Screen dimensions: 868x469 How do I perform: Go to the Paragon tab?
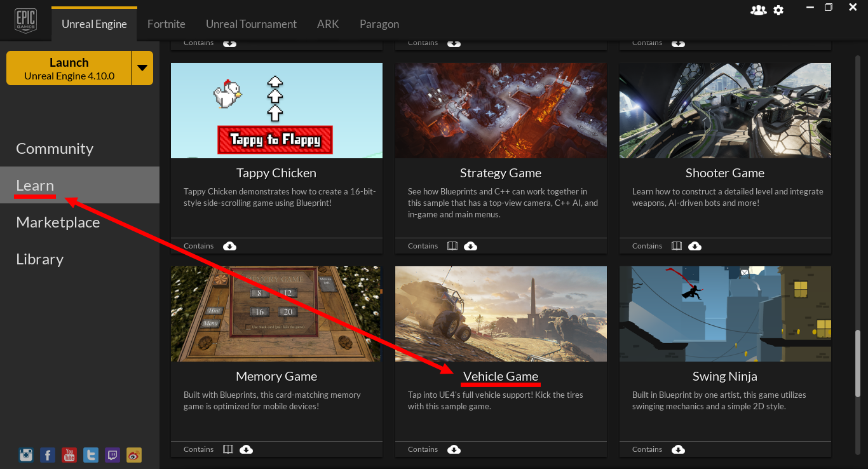pyautogui.click(x=379, y=24)
